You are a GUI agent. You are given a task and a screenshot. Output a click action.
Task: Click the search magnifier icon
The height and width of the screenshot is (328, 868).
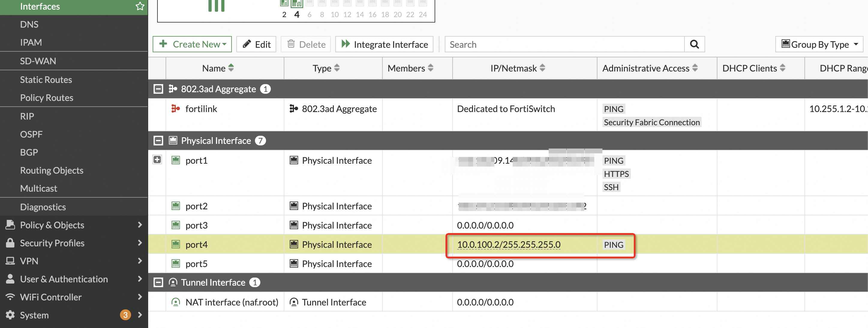(694, 44)
